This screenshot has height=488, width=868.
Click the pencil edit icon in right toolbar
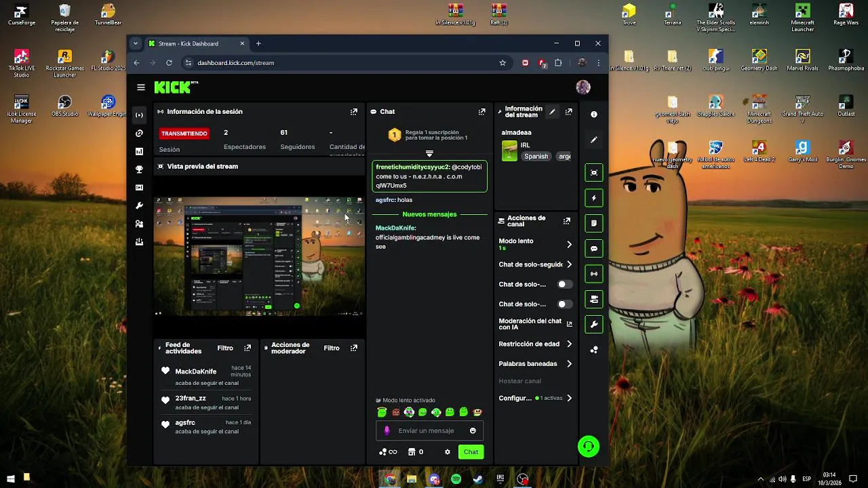pyautogui.click(x=594, y=140)
